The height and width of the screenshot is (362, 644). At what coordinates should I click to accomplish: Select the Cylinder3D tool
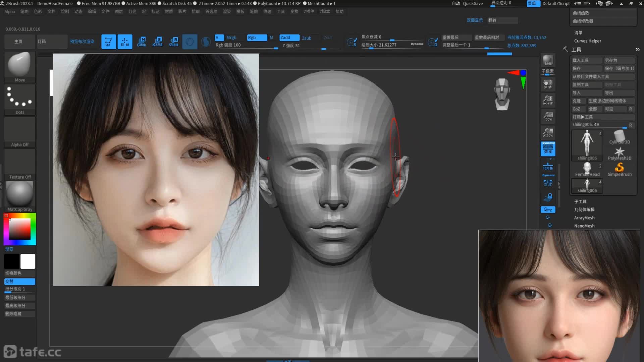pos(620,137)
